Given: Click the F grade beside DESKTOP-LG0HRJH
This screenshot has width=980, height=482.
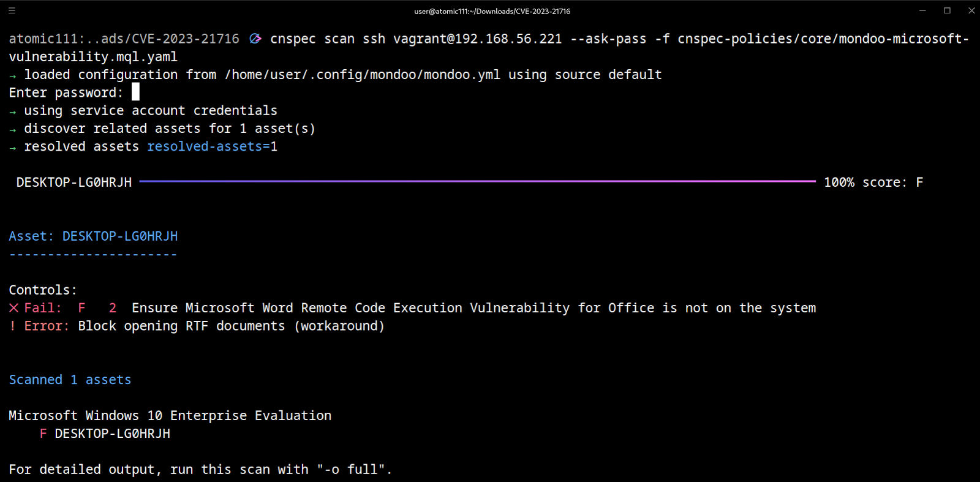Looking at the screenshot, I should coord(42,434).
